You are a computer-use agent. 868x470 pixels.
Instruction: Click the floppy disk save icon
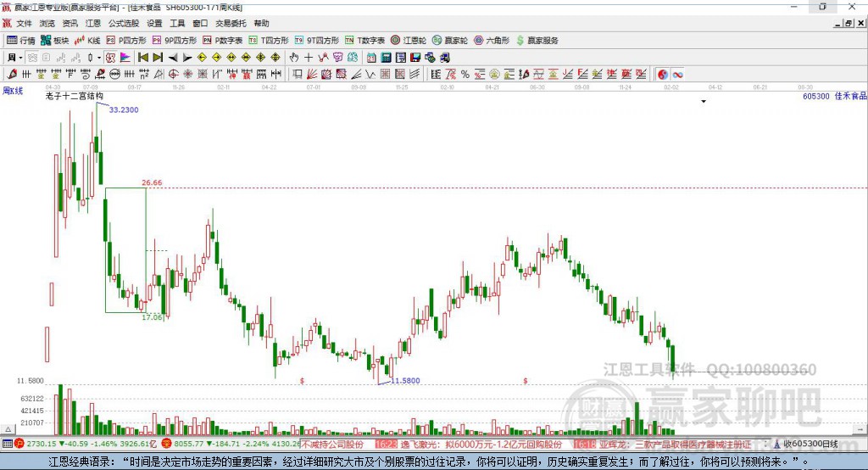click(415, 58)
